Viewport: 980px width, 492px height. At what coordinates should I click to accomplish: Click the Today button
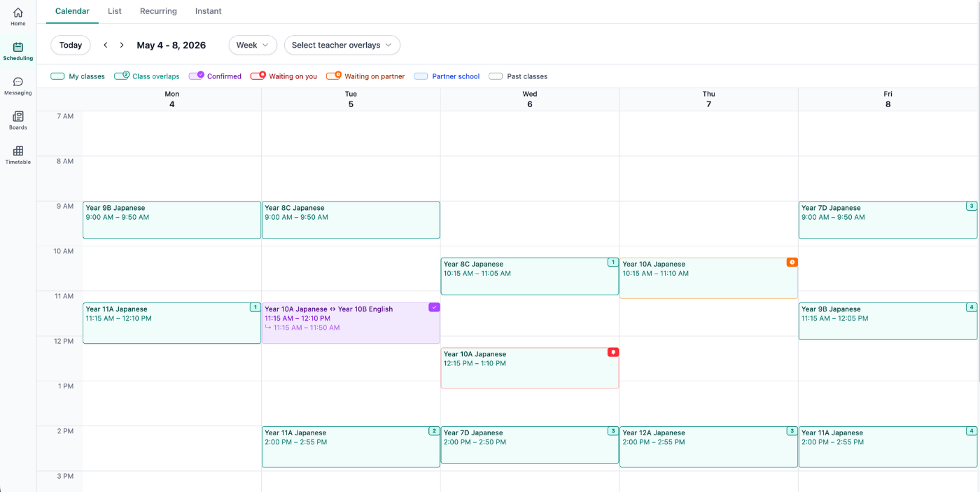[71, 45]
